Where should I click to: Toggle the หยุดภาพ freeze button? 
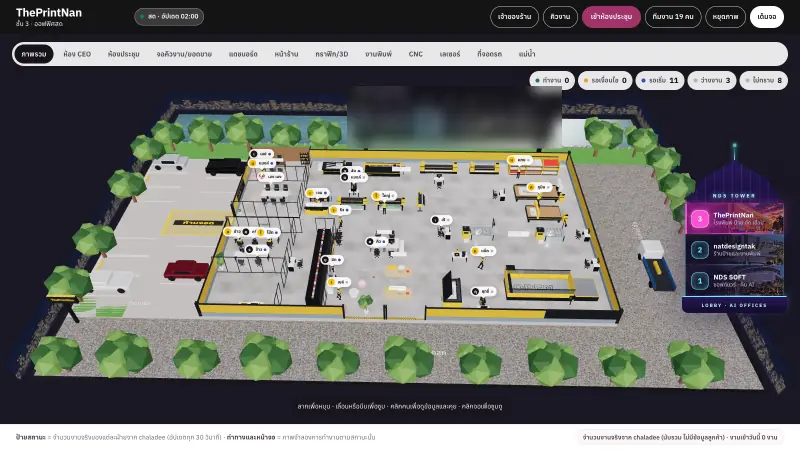(x=726, y=17)
